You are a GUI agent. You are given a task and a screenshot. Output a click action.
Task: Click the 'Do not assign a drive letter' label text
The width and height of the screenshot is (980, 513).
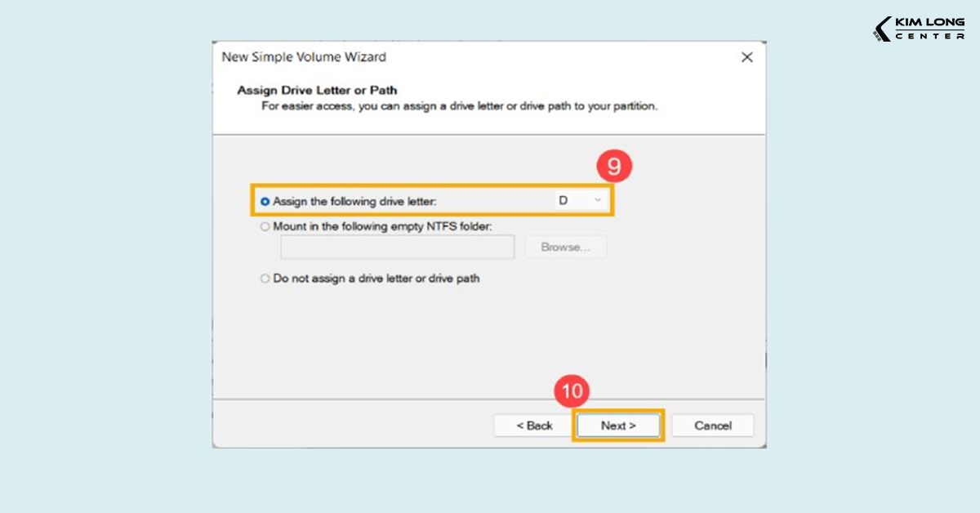pyautogui.click(x=376, y=279)
